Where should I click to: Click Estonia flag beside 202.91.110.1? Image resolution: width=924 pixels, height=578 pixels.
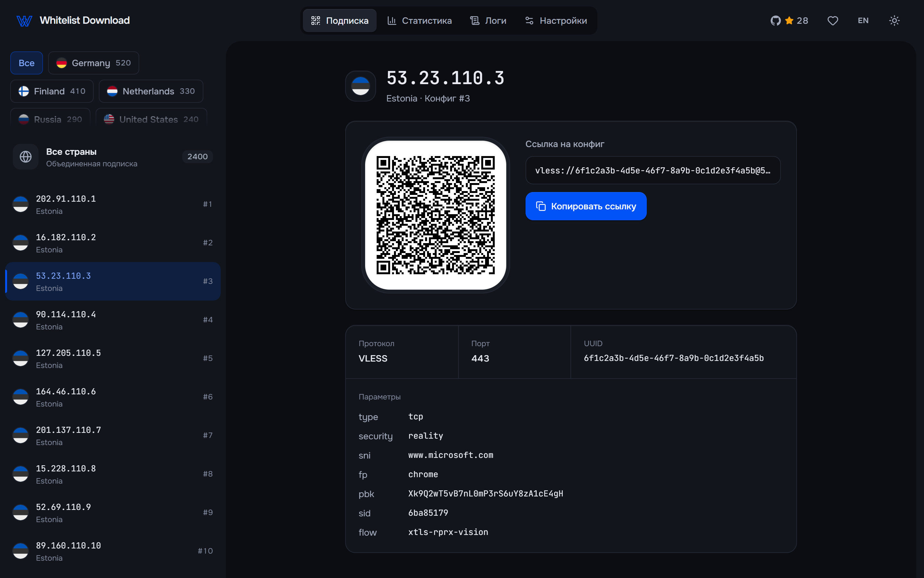click(21, 205)
